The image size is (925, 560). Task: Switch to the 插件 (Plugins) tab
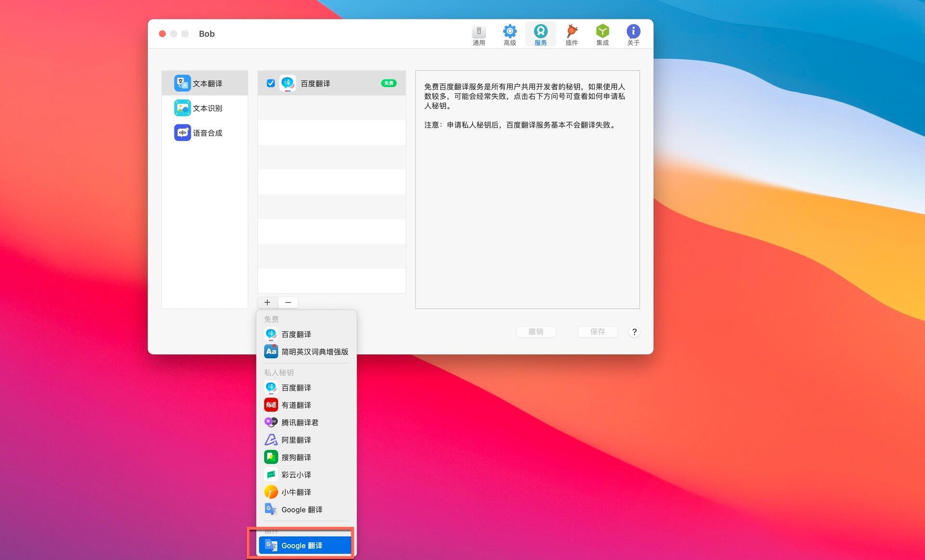click(571, 35)
